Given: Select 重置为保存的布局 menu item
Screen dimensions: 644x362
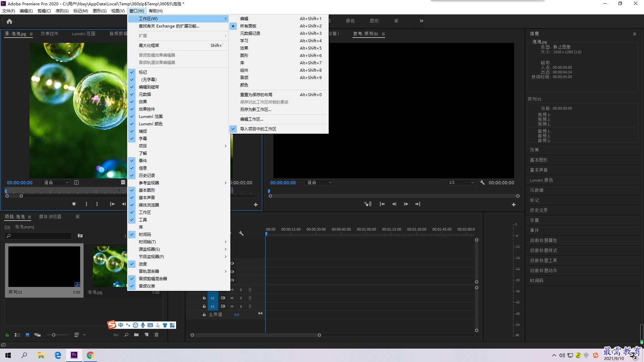Looking at the screenshot, I should click(278, 95).
